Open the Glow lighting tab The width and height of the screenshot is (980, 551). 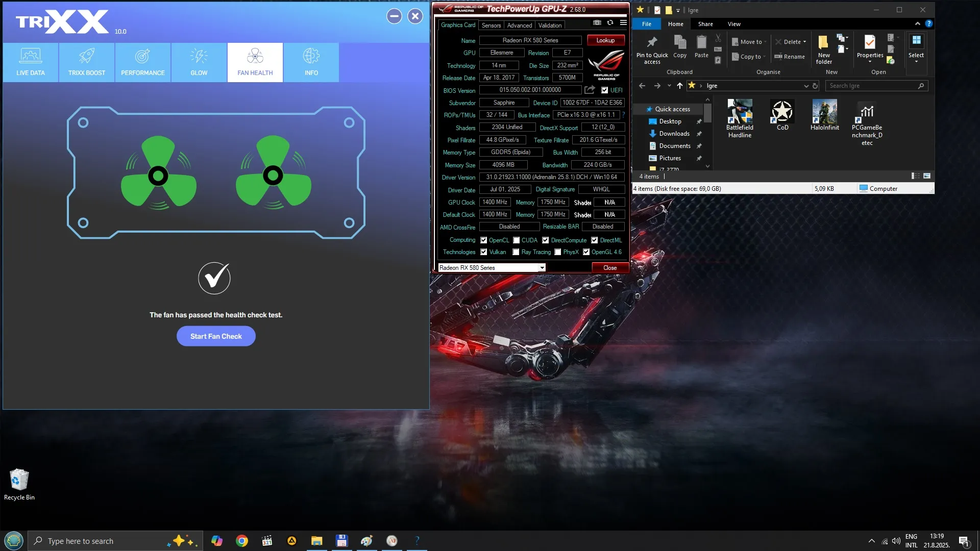pos(199,62)
